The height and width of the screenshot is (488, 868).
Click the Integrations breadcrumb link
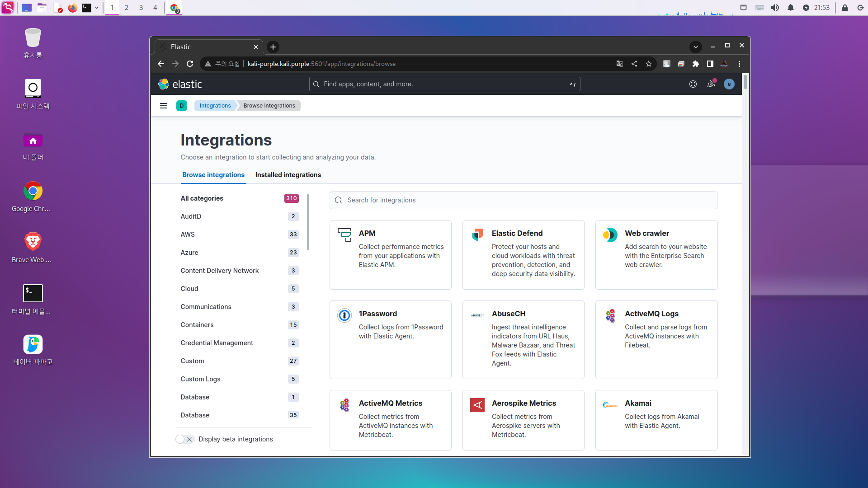[x=215, y=106]
